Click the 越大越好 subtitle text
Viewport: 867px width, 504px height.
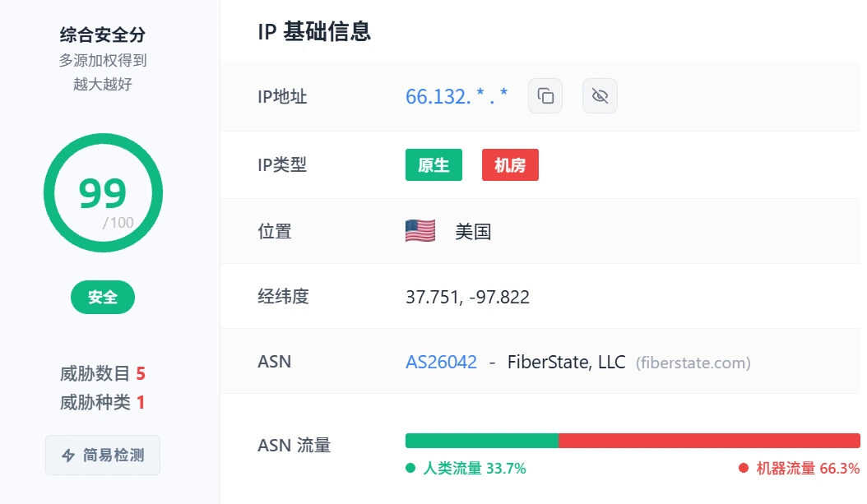(103, 84)
